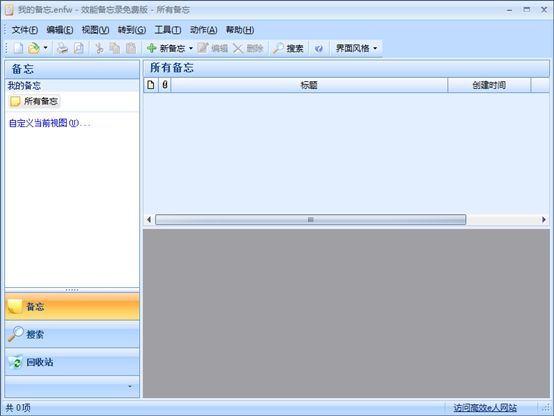Image resolution: width=554 pixels, height=416 pixels.
Task: Click the recycle icon in 回收站 pane button
Action: click(x=16, y=362)
